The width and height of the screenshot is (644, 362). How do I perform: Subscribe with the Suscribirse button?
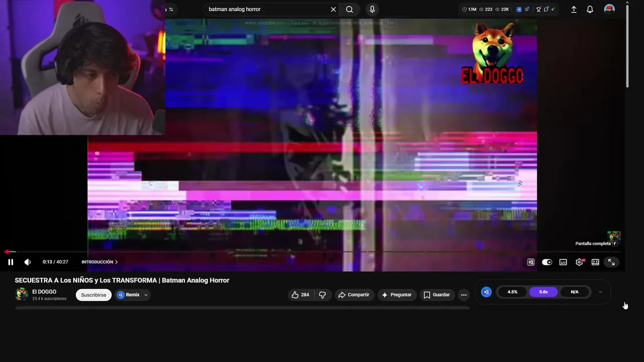click(x=94, y=295)
